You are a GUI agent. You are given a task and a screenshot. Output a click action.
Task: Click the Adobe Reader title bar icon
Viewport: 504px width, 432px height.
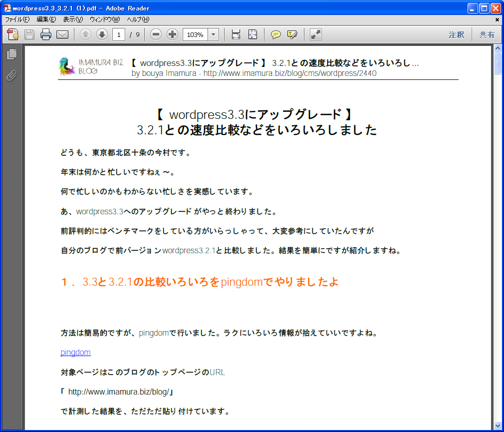pyautogui.click(x=7, y=8)
